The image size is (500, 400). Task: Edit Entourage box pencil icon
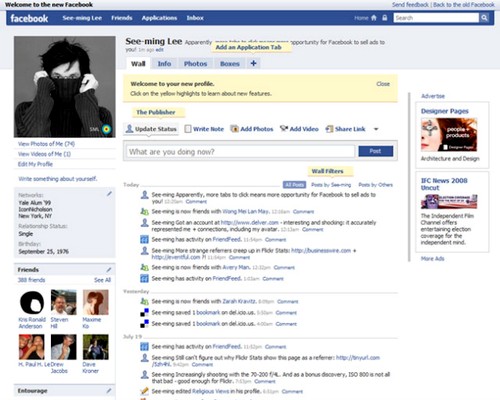point(109,390)
